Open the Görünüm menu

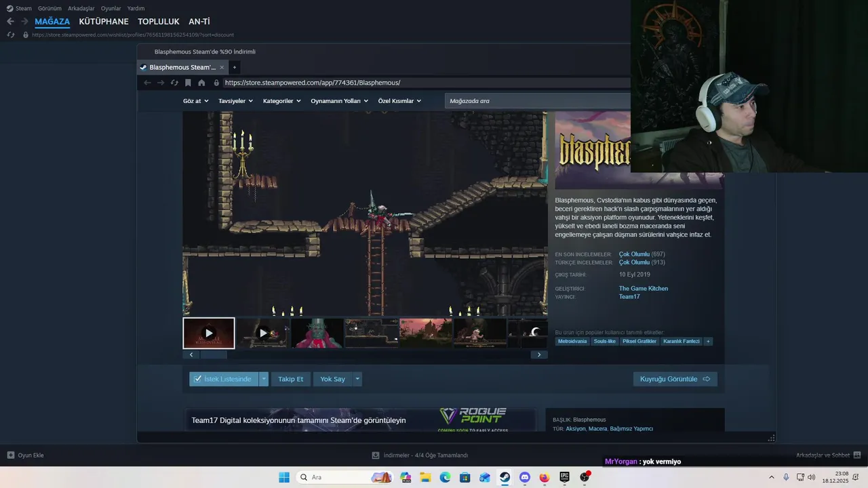pyautogui.click(x=50, y=8)
